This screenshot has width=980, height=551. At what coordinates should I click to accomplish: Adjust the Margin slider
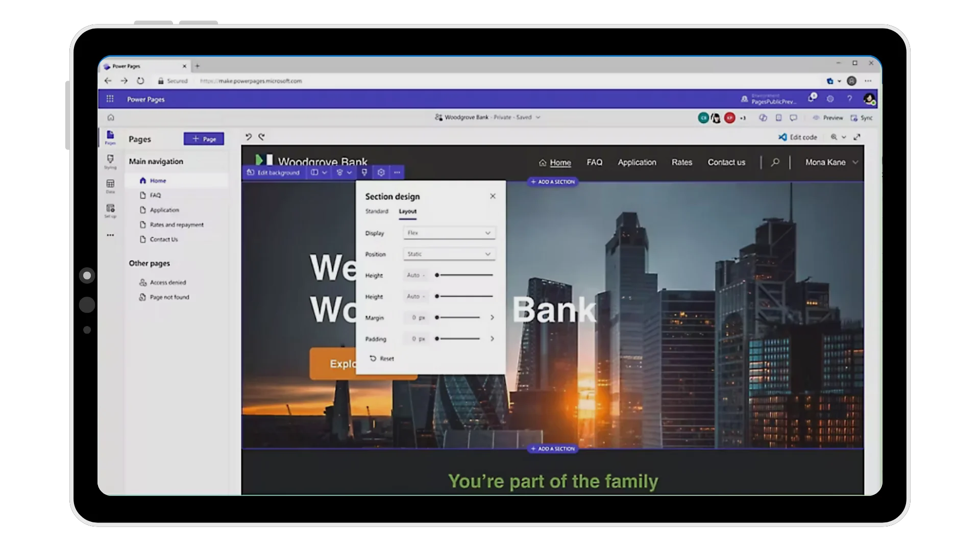click(x=458, y=317)
